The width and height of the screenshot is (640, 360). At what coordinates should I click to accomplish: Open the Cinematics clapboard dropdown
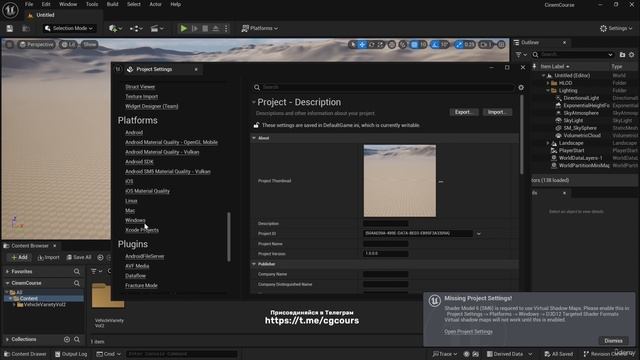pyautogui.click(x=157, y=28)
